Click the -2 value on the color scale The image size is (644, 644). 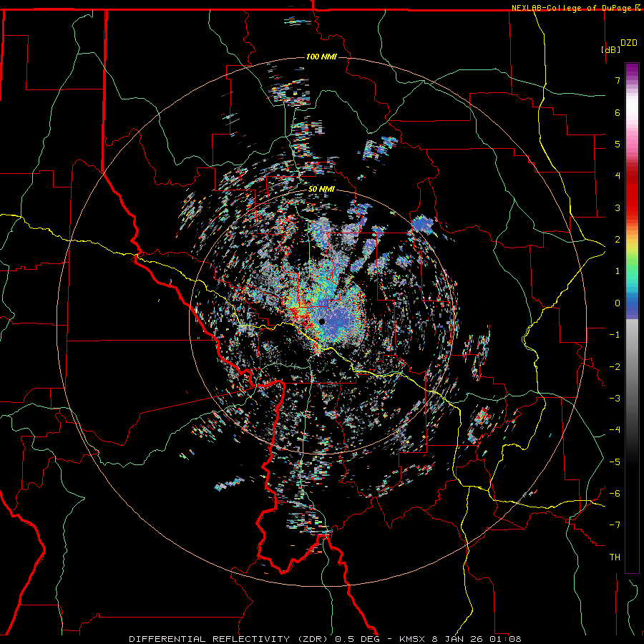coord(615,367)
